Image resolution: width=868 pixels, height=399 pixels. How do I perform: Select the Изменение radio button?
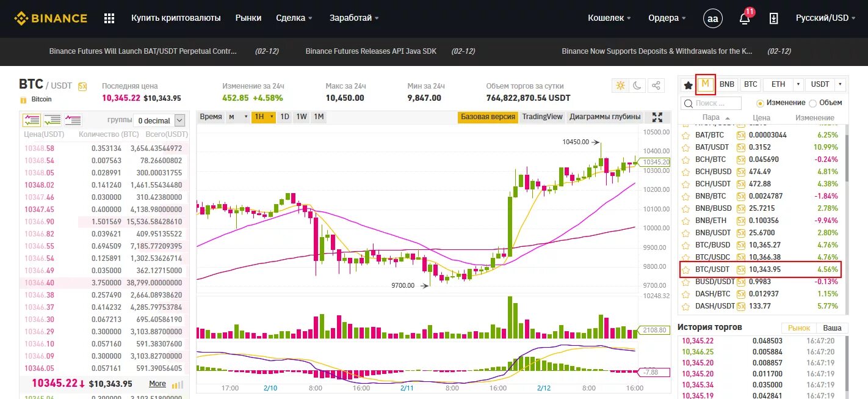point(761,103)
